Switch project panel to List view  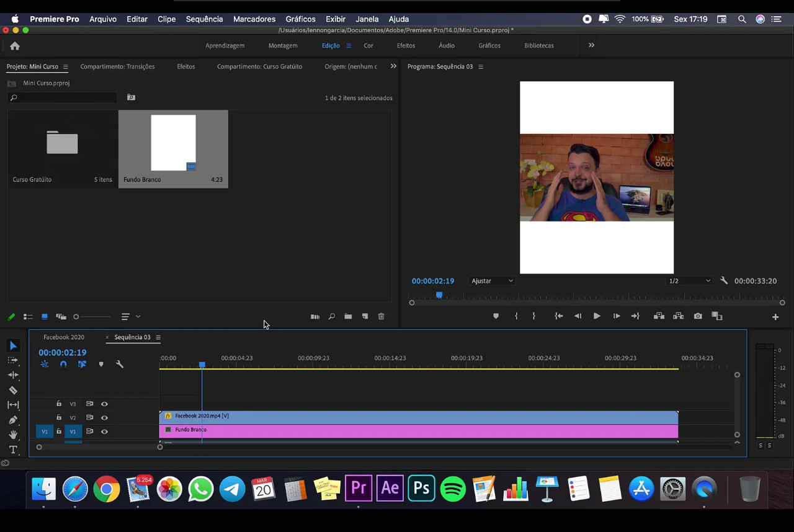coord(28,317)
